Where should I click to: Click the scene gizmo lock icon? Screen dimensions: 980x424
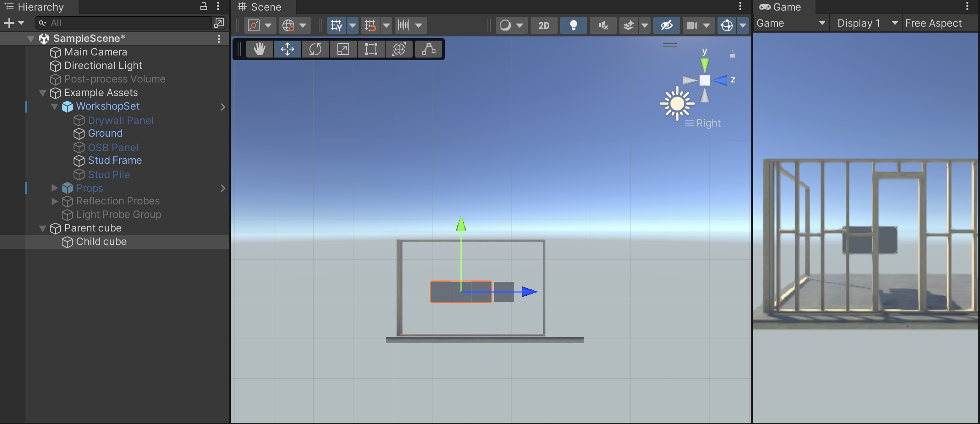pos(732,54)
